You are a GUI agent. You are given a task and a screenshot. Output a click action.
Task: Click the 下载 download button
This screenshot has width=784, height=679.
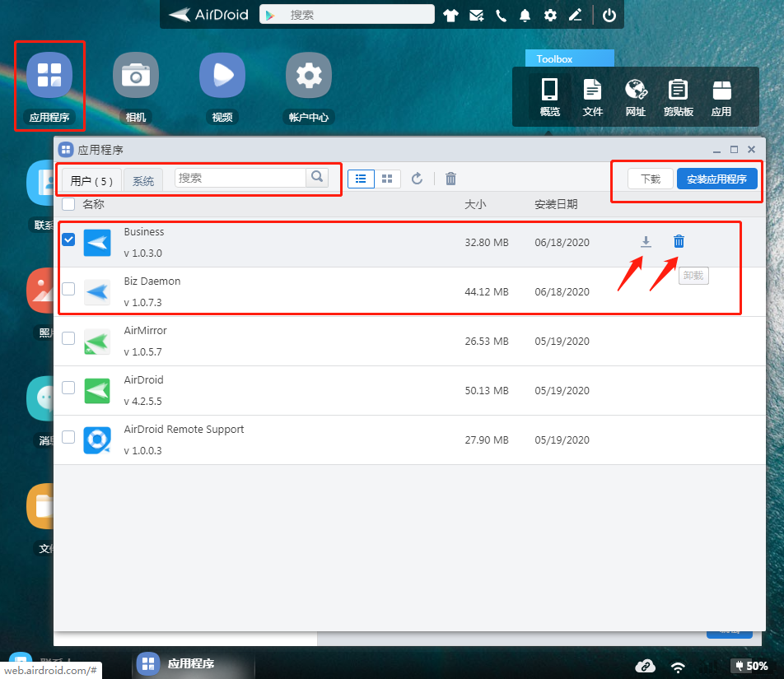tap(651, 179)
